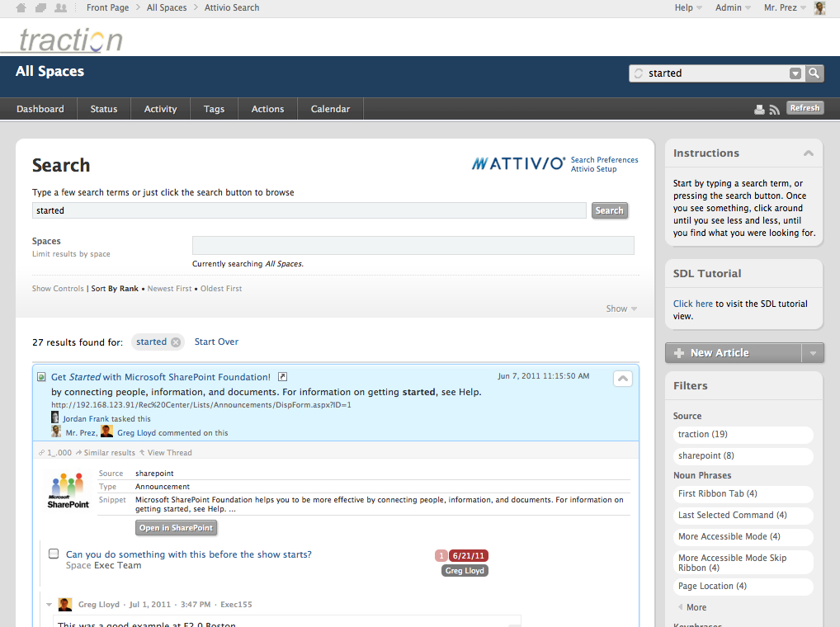
Task: Open the Dashboard tab
Action: 40,109
